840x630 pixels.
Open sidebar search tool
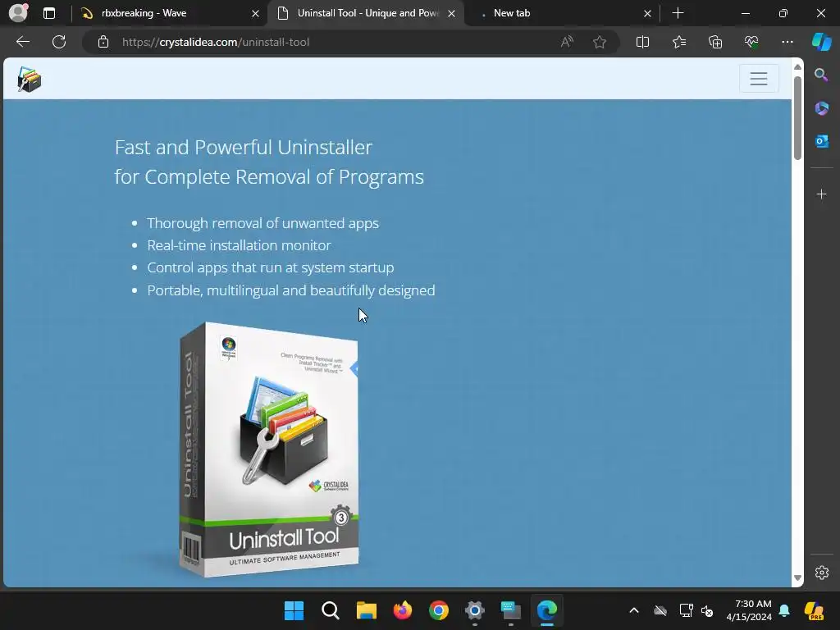click(x=821, y=75)
